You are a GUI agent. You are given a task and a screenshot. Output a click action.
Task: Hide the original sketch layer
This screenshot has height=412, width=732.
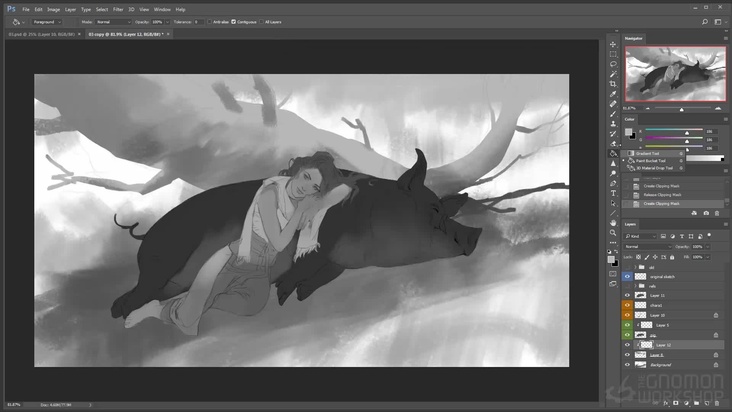tap(627, 277)
